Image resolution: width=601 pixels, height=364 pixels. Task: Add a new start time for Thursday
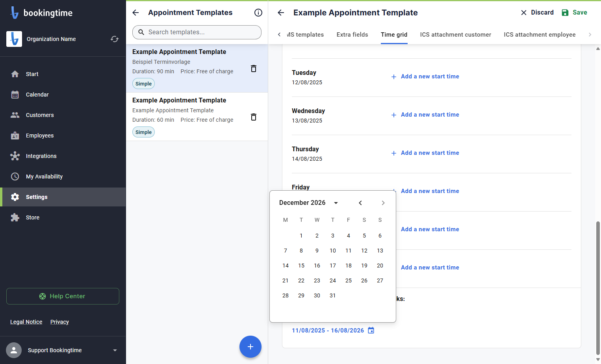tap(425, 153)
